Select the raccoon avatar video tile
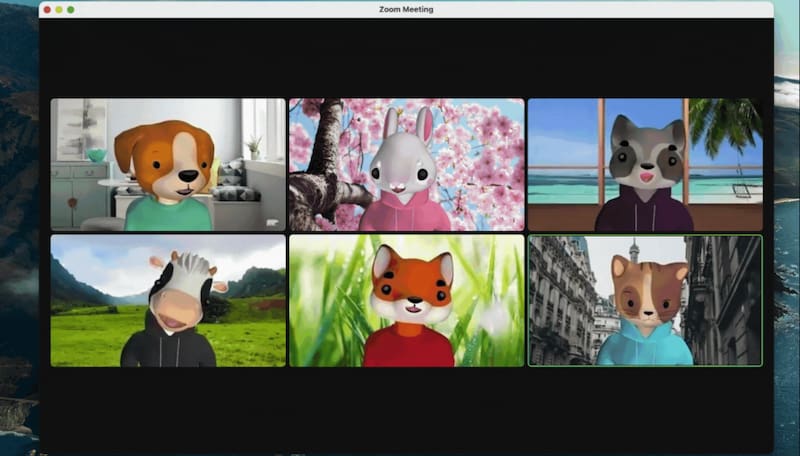 click(645, 165)
